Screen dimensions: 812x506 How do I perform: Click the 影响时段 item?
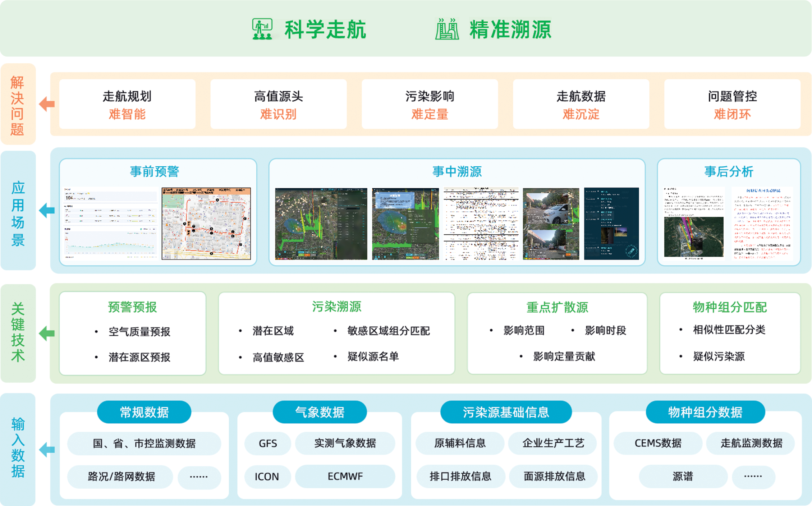(x=606, y=330)
